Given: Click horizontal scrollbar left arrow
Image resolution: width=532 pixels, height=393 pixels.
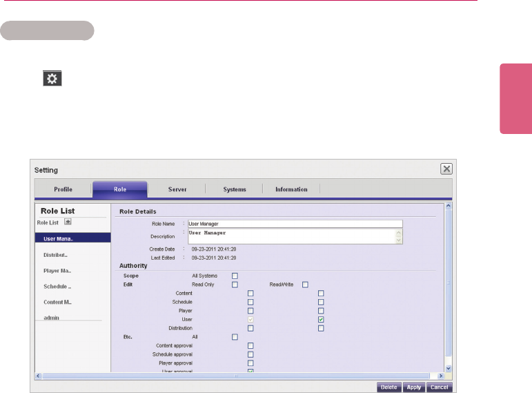Looking at the screenshot, I should 38,376.
